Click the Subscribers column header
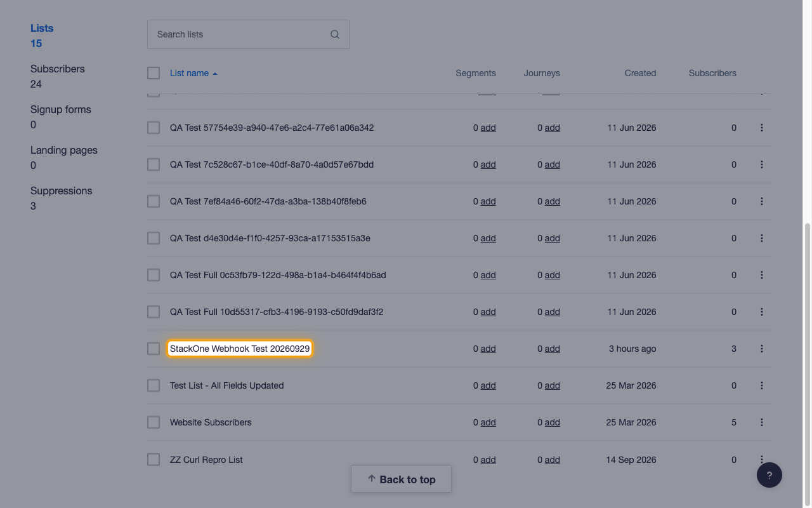Viewport: 812px width, 508px height. 712,73
